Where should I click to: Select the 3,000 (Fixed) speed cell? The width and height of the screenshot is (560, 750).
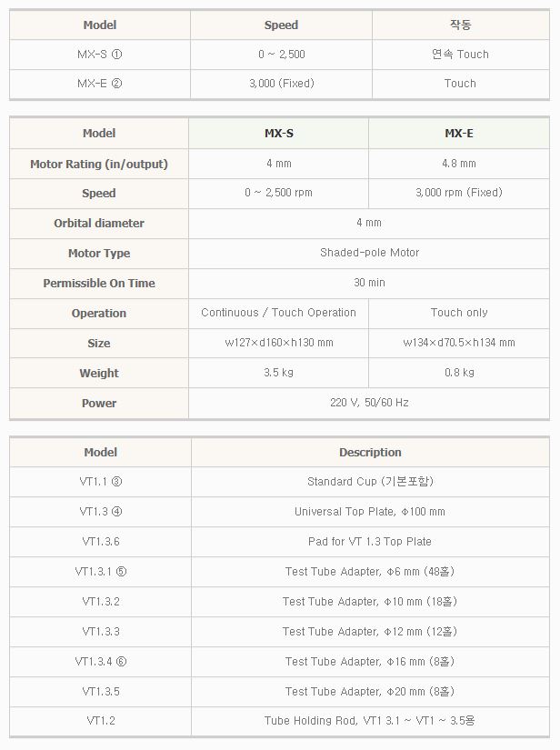coord(281,83)
